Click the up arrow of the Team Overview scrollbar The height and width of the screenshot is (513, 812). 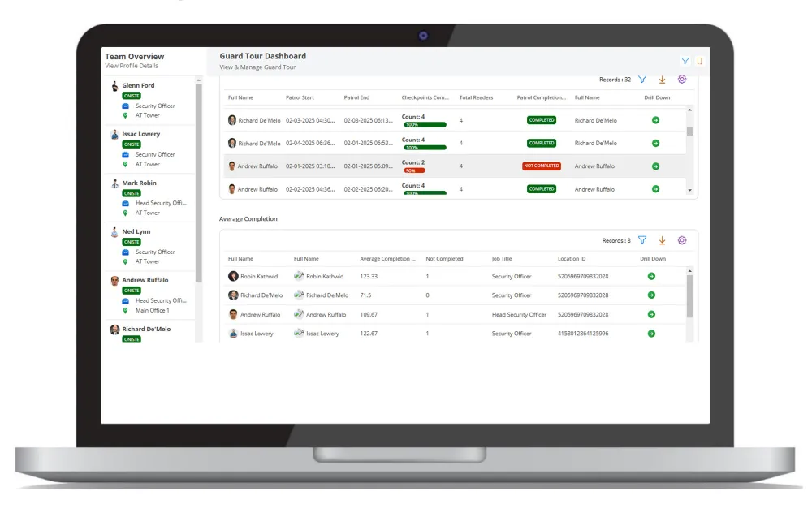(x=198, y=80)
